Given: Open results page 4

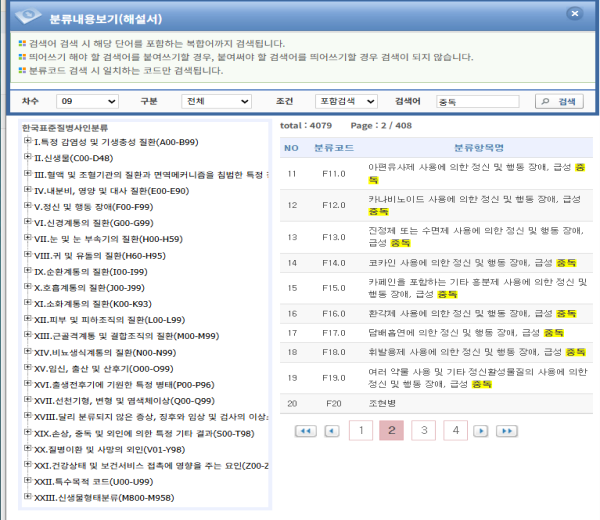Looking at the screenshot, I should tap(455, 430).
